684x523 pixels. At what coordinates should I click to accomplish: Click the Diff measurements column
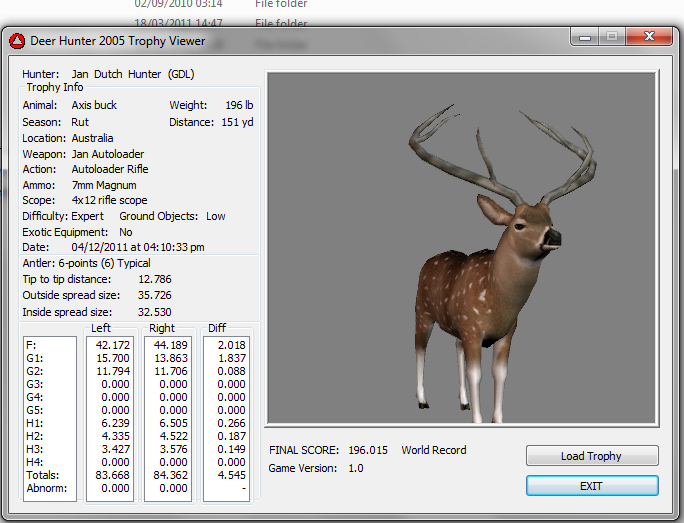pyautogui.click(x=225, y=418)
